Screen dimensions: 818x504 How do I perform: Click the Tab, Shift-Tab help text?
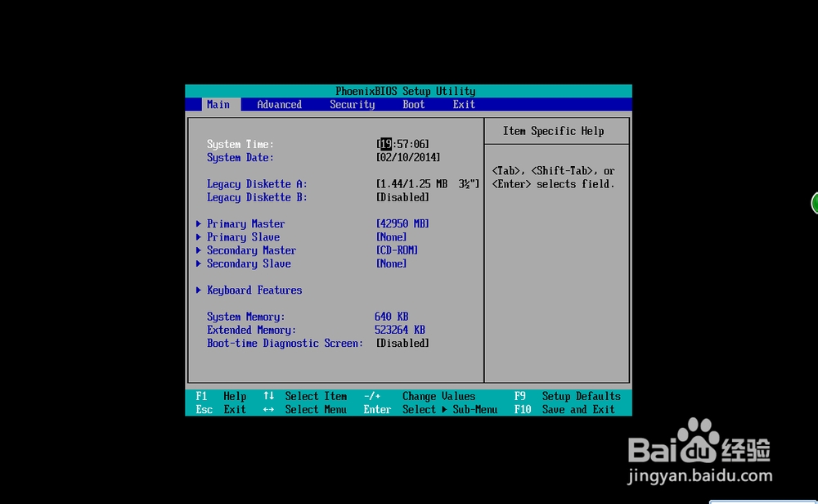(x=554, y=178)
